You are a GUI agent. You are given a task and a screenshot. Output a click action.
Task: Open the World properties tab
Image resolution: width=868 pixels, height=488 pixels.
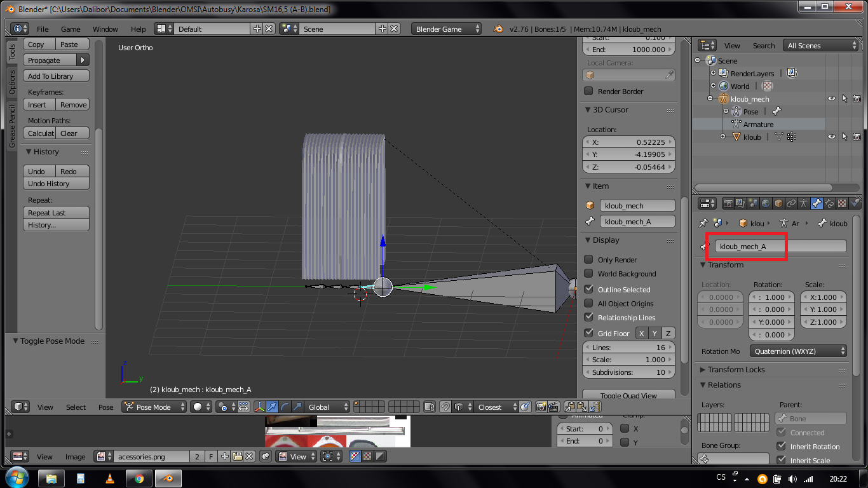point(766,203)
